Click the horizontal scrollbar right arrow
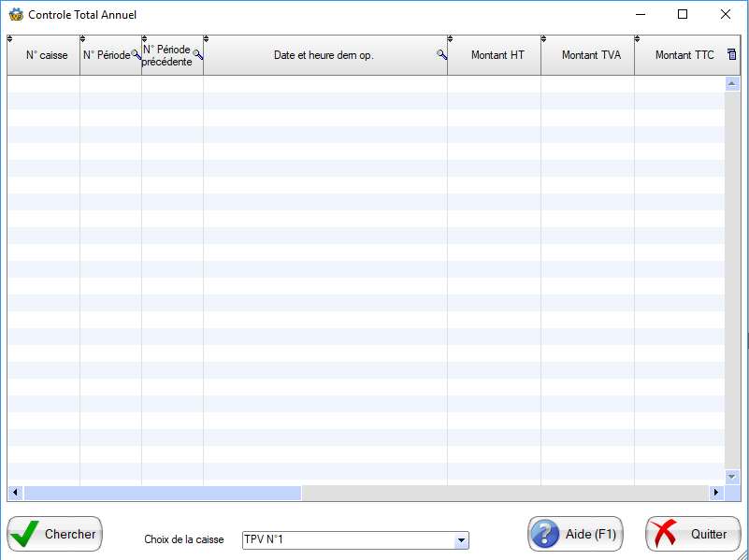749x560 pixels. click(717, 493)
